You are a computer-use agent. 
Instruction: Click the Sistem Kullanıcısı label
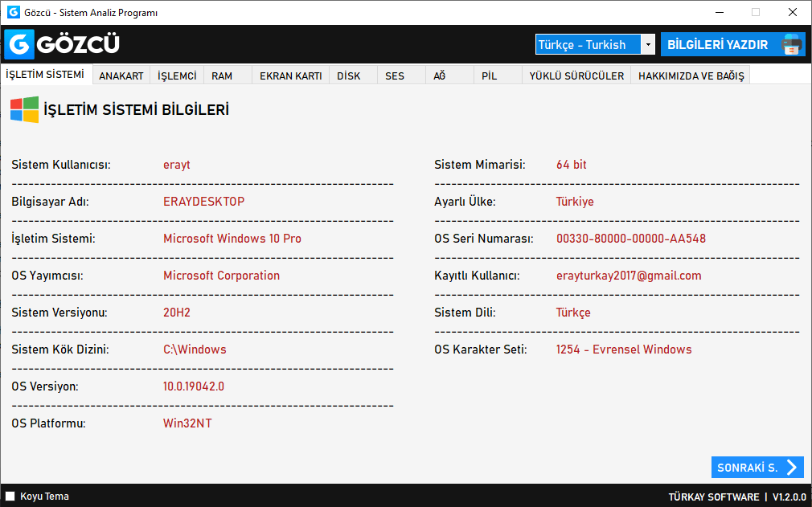tap(61, 165)
